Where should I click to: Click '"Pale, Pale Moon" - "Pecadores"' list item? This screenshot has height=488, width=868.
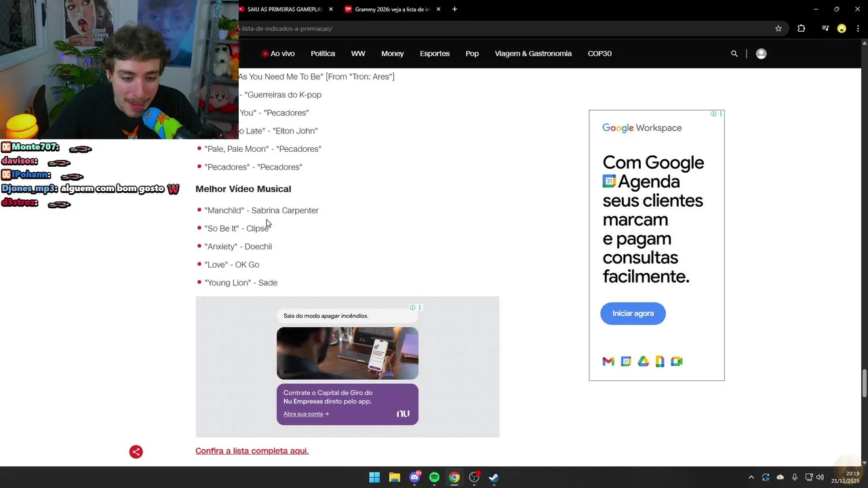click(263, 149)
